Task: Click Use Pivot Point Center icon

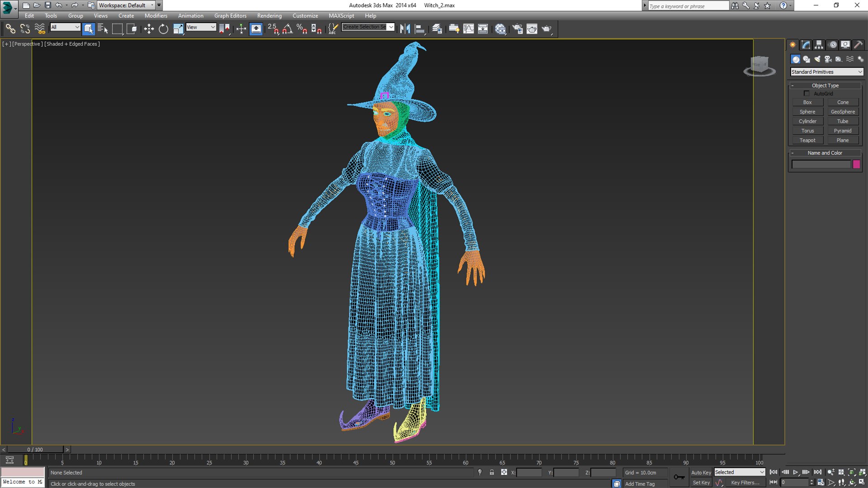Action: pos(224,29)
